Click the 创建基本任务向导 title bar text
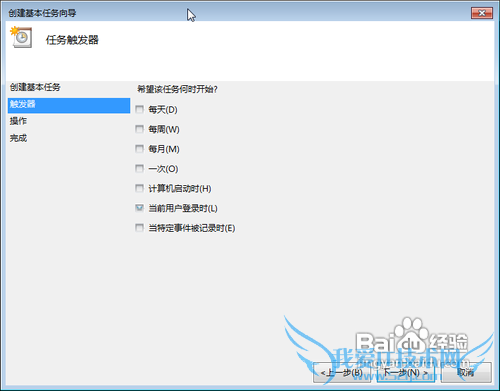Screen dimensions: 500x391 pos(42,13)
